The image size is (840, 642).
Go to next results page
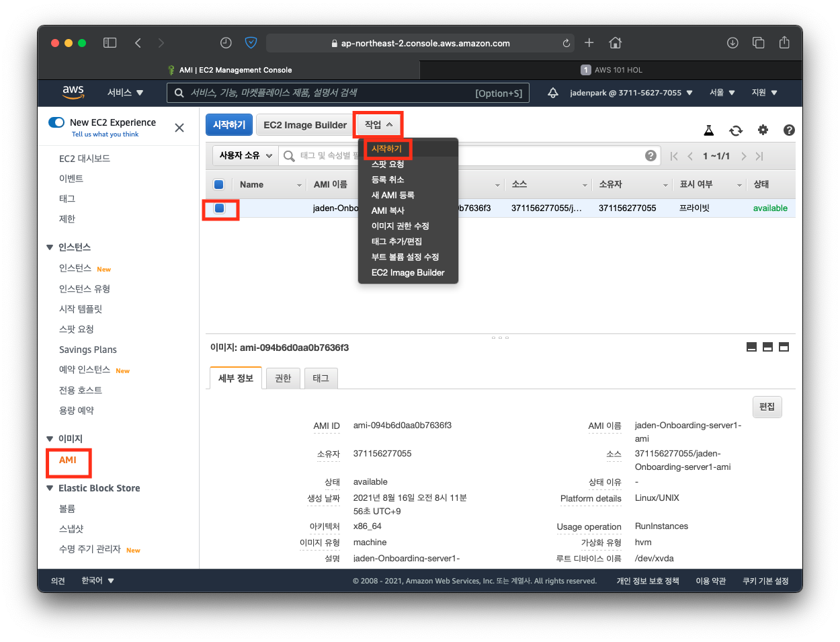[743, 156]
